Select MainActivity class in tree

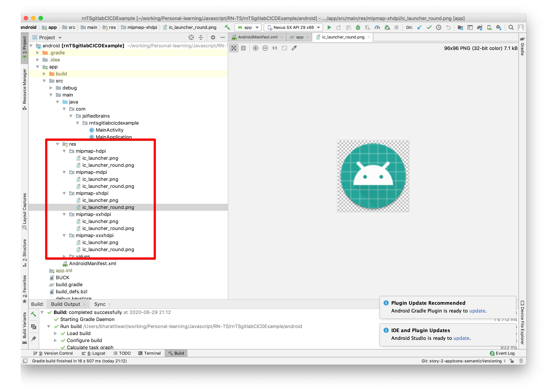click(109, 130)
